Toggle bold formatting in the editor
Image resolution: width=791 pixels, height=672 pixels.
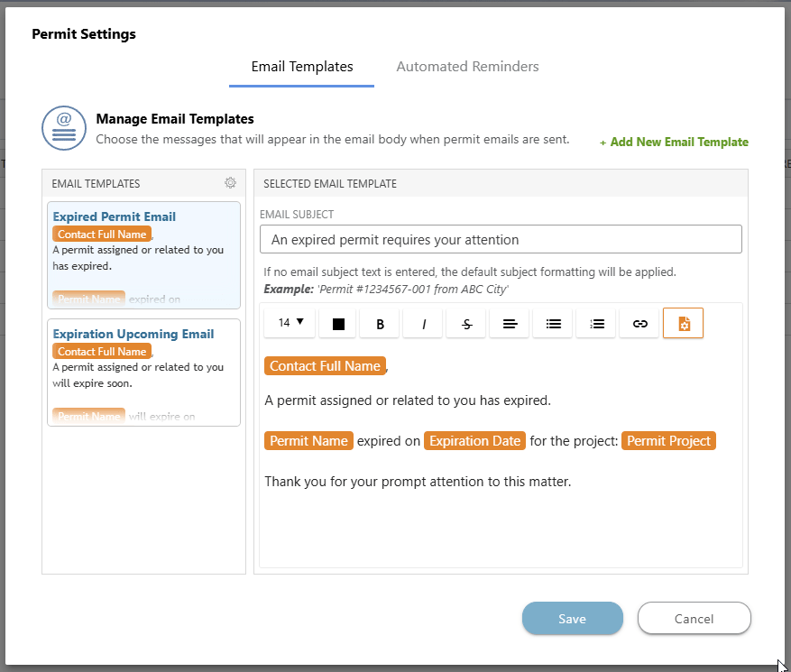tap(380, 324)
